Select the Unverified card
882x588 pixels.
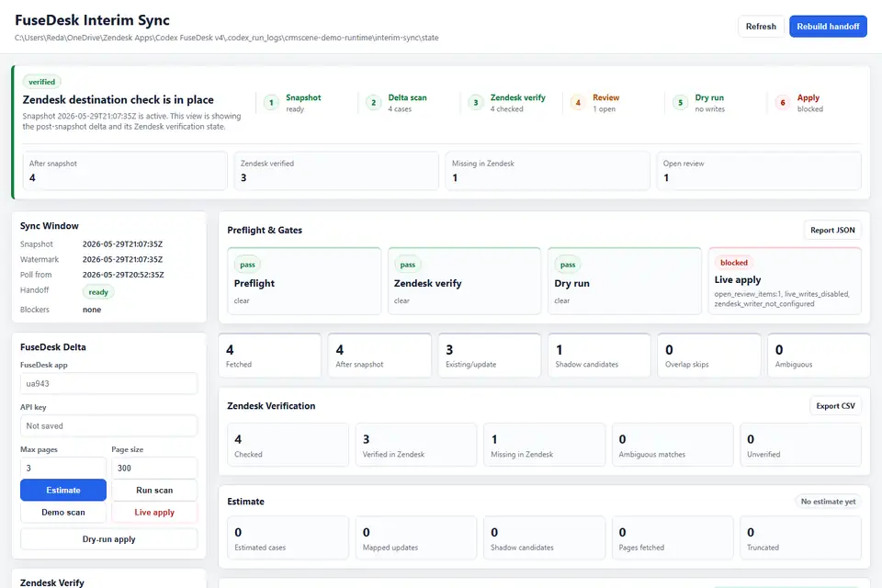point(801,445)
